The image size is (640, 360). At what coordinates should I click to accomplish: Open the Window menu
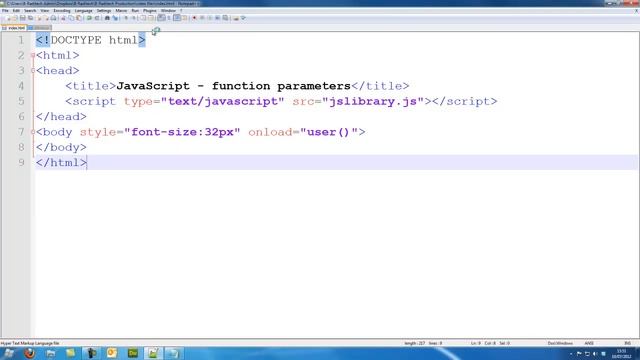click(168, 11)
